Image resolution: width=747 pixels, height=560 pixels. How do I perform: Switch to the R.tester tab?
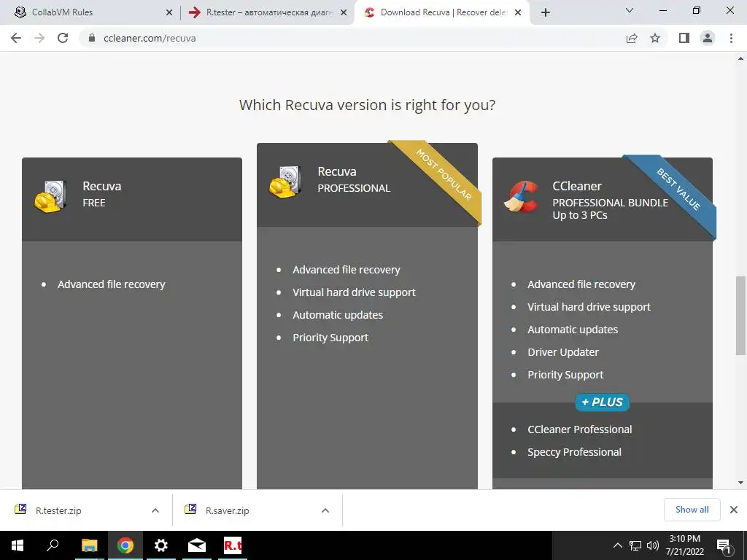(x=269, y=12)
